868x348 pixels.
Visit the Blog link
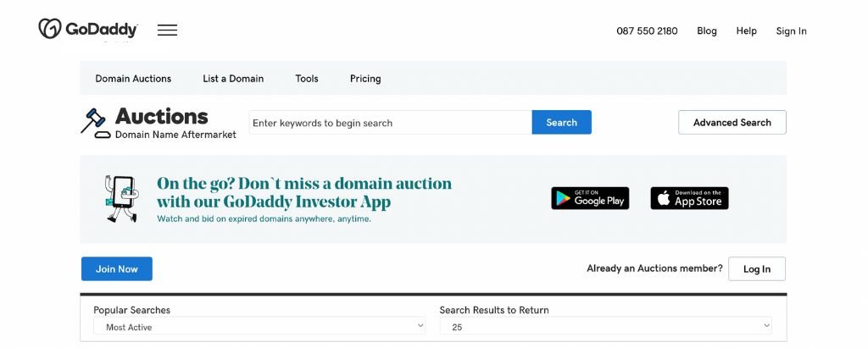(x=707, y=31)
